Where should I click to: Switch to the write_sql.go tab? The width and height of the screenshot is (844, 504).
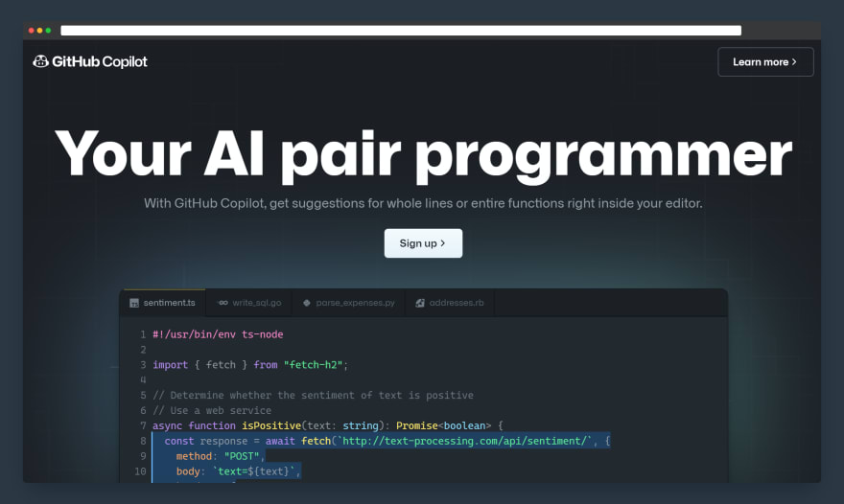point(249,303)
